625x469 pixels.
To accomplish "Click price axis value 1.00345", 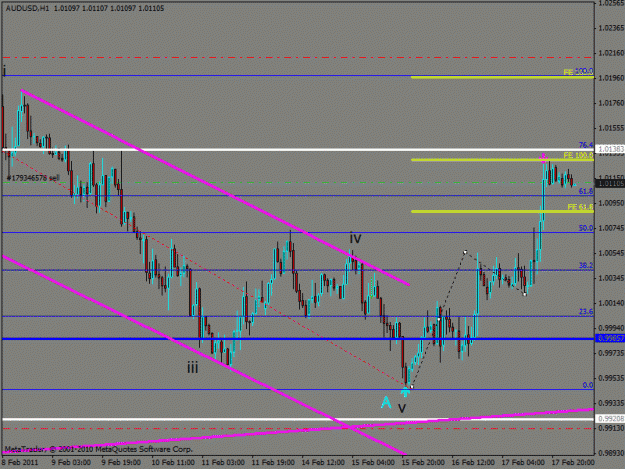I will [x=611, y=278].
